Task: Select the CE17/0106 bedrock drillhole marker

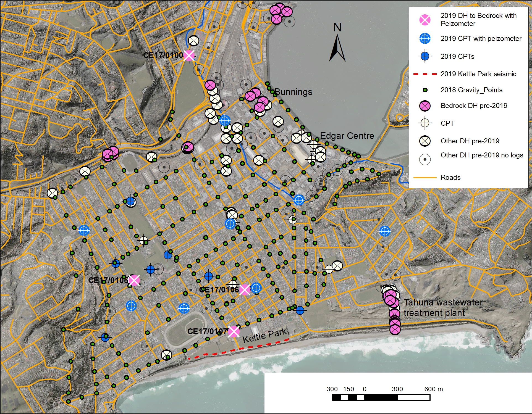Action: [245, 289]
